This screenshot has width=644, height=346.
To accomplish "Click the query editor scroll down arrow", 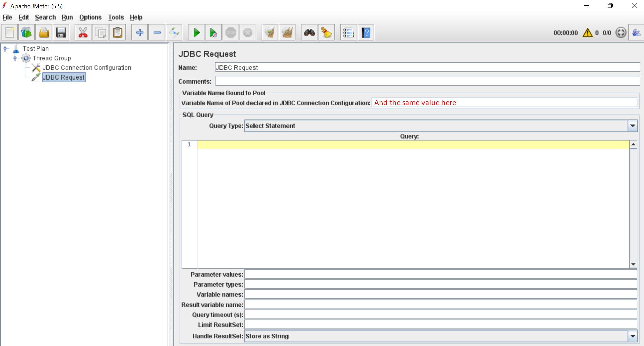I will point(633,264).
